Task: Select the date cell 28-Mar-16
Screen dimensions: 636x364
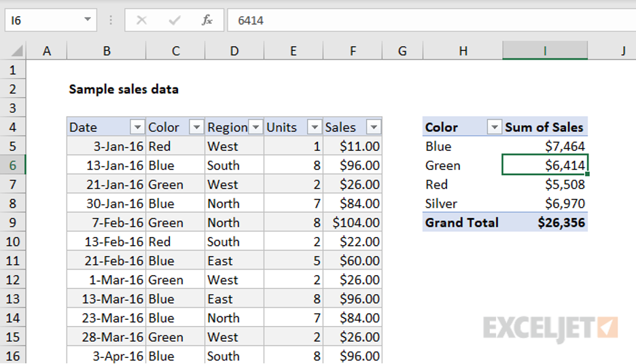Action: pos(106,337)
